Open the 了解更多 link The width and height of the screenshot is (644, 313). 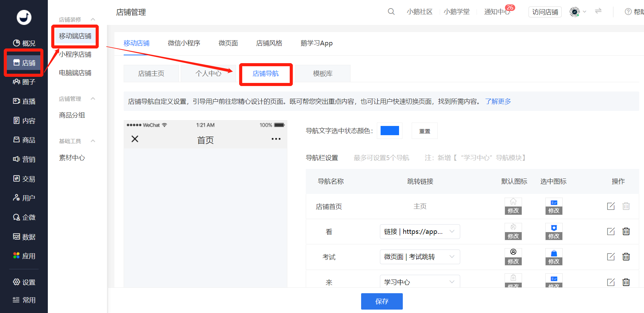[x=498, y=101]
